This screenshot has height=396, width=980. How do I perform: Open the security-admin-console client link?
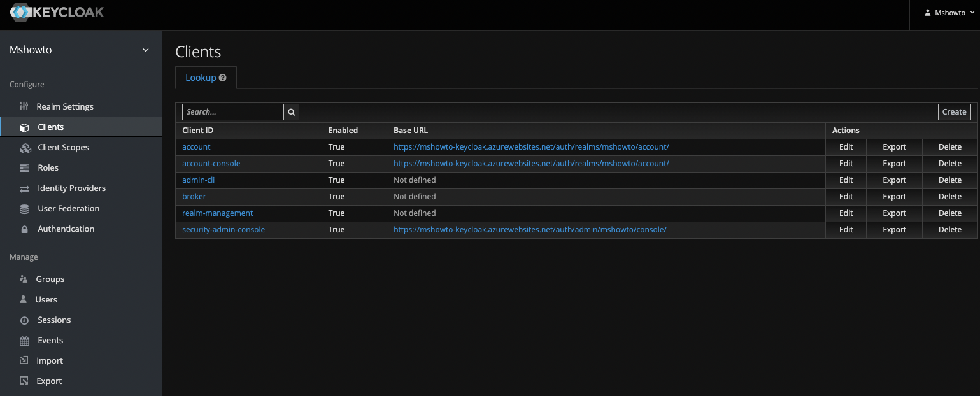[224, 230]
